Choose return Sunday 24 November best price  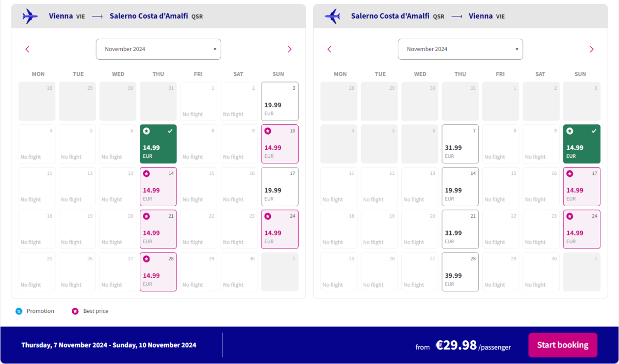pyautogui.click(x=581, y=229)
